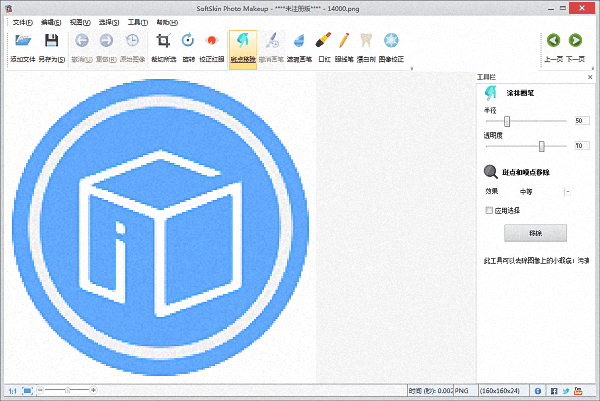Select the red-eye correction tool

[212, 42]
